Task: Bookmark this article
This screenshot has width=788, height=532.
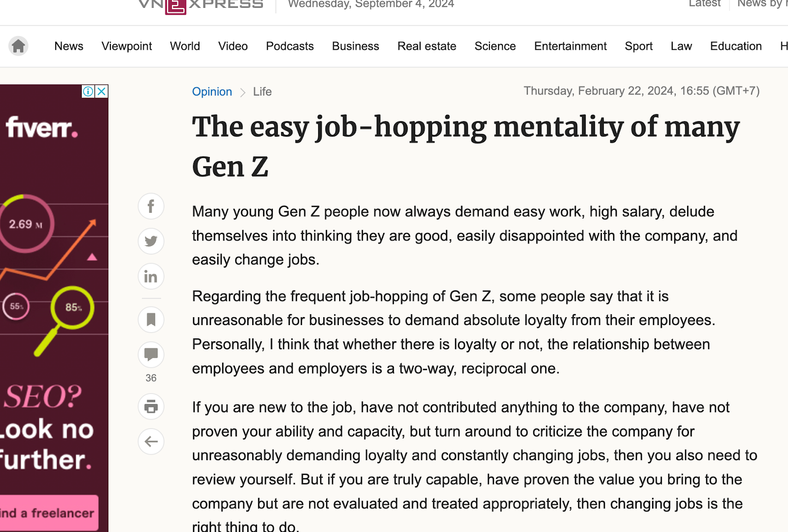Action: click(151, 320)
